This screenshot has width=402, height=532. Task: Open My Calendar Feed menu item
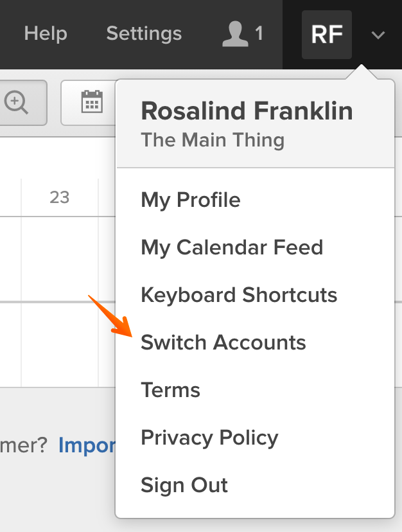point(232,247)
